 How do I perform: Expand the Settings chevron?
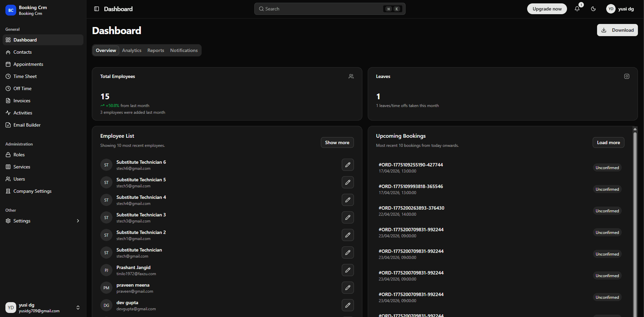coord(78,221)
